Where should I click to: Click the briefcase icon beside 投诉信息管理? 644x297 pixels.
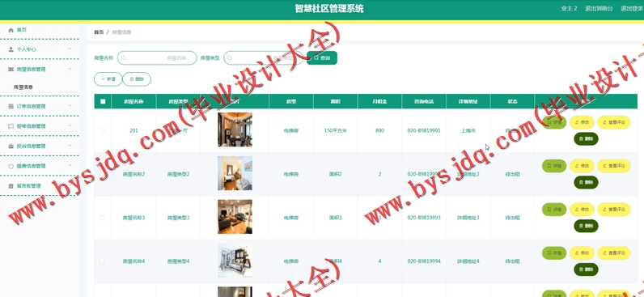tap(11, 146)
